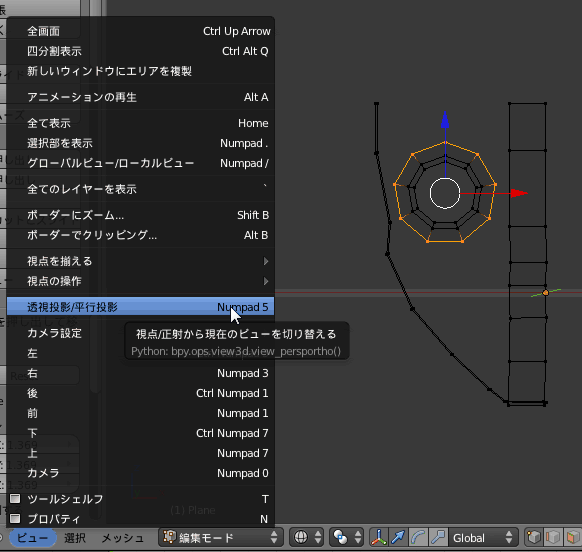
Task: Switch to edge select mode
Action: 553,537
